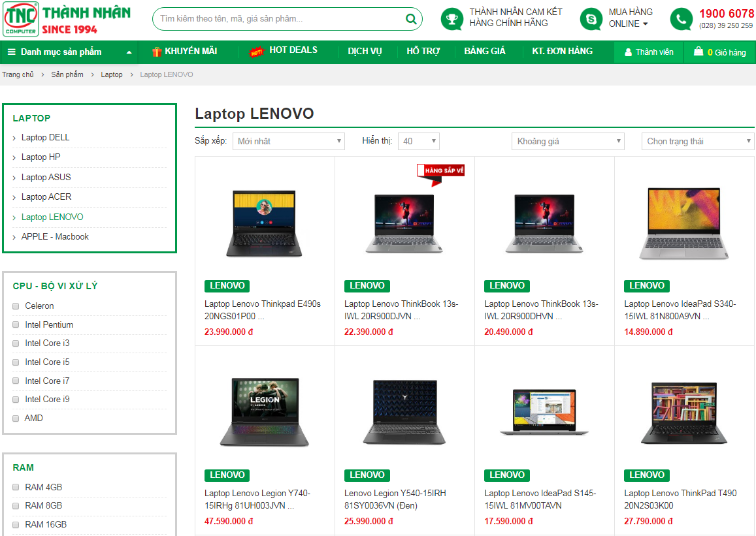Click LENOVO brand tag on ThinkPad T490

[647, 475]
